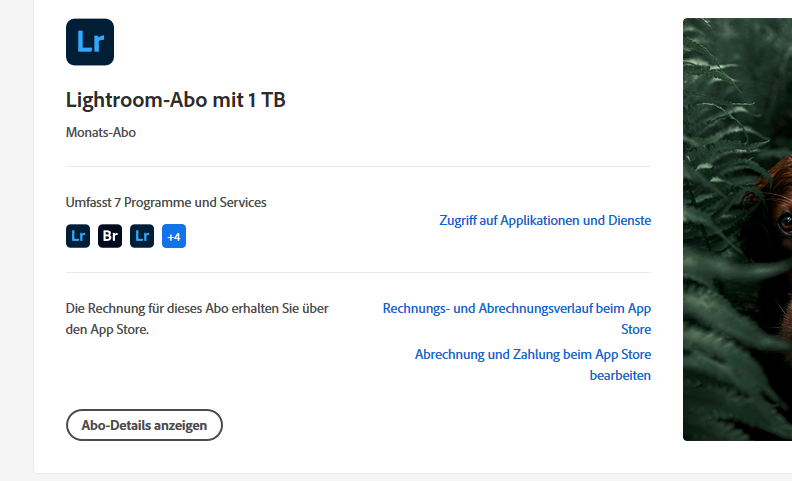Viewport: 792px width, 481px height.
Task: Open Zugriff auf Applikationen und Dienste link
Action: (545, 220)
